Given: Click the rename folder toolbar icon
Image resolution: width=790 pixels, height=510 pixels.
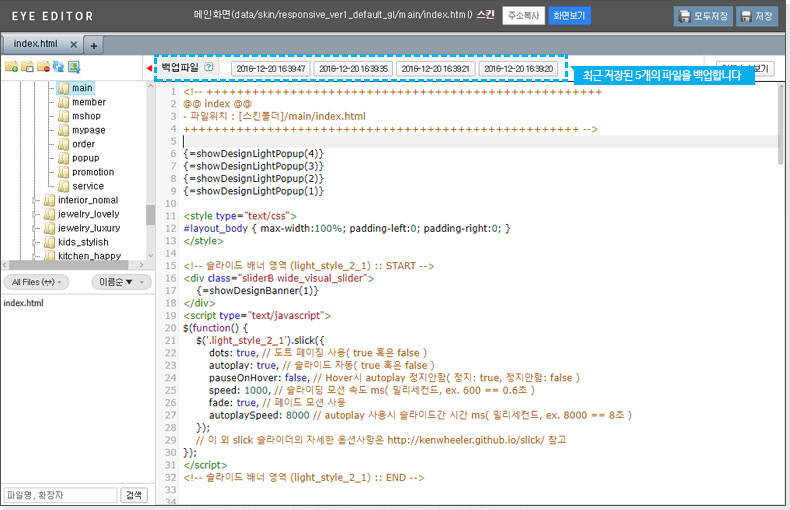Looking at the screenshot, I should coord(27,67).
